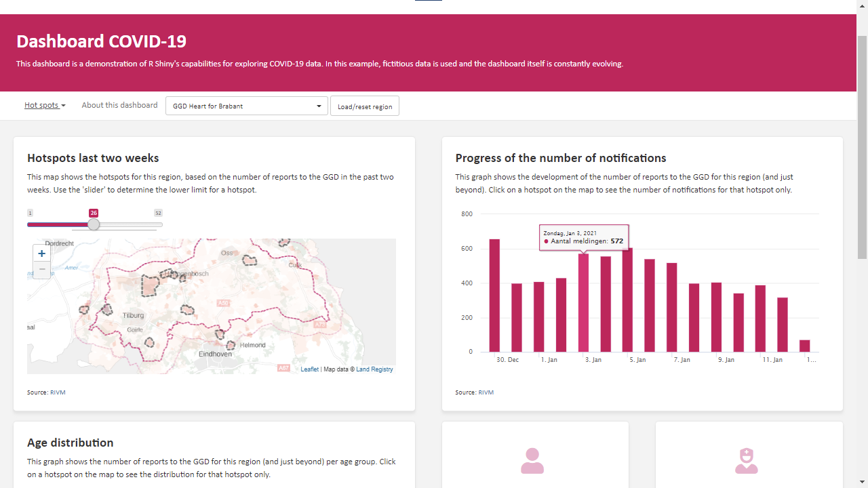This screenshot has height=488, width=868.
Task: Zoom in on the hotspot map
Action: 41,253
